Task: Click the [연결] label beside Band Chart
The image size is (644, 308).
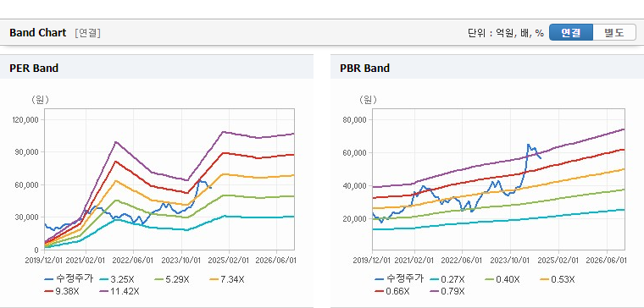Action: (88, 33)
